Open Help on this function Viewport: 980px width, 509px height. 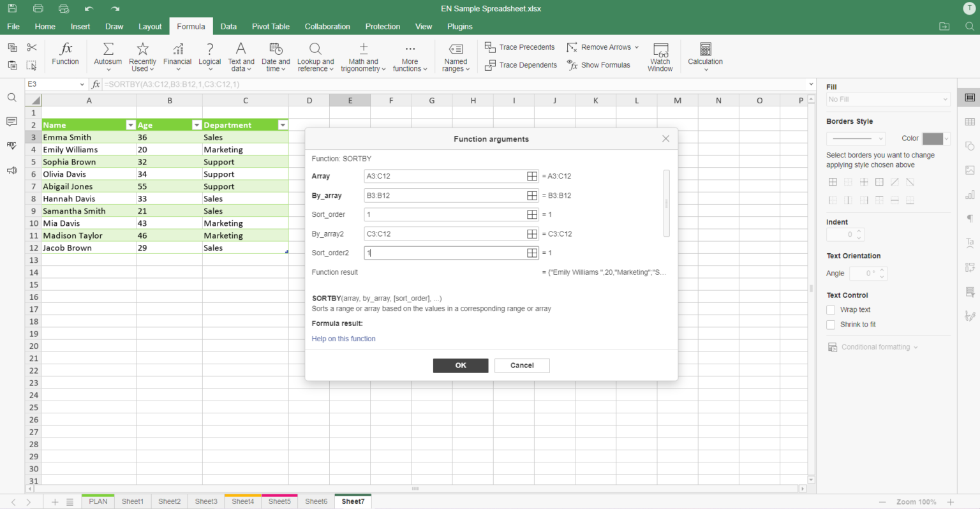pyautogui.click(x=343, y=339)
